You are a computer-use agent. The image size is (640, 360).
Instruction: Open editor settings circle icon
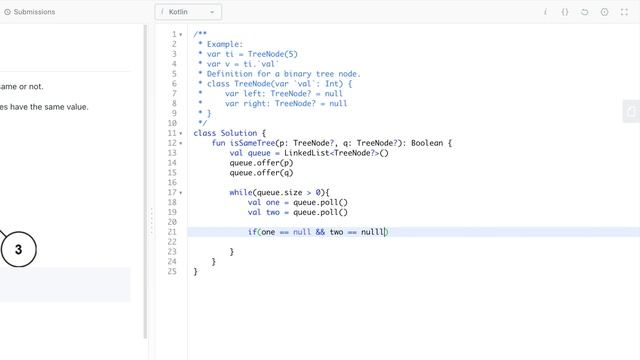tap(604, 12)
